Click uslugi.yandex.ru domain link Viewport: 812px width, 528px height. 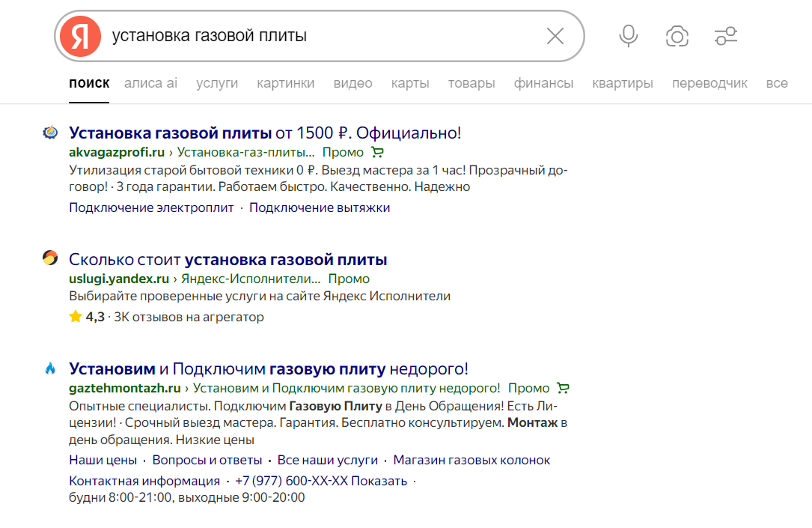pyautogui.click(x=118, y=279)
